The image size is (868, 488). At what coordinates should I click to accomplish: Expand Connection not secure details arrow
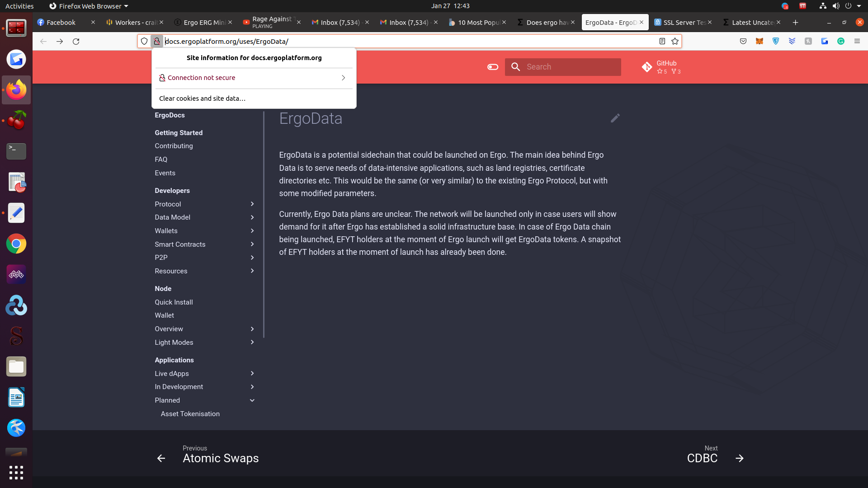[343, 78]
